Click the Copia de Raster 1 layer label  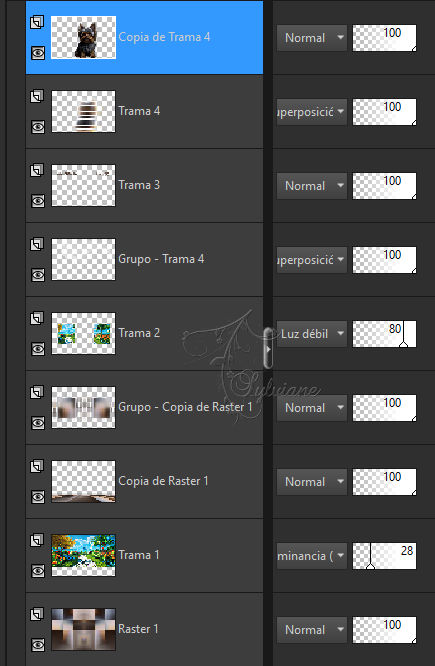[163, 481]
